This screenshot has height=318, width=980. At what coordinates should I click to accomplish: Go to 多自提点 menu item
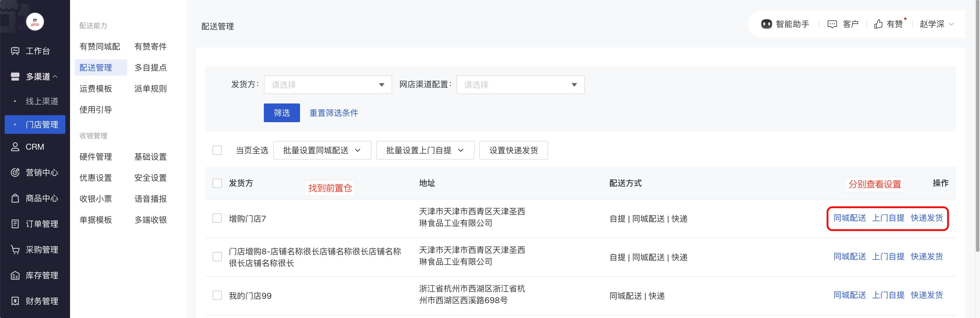click(x=151, y=68)
